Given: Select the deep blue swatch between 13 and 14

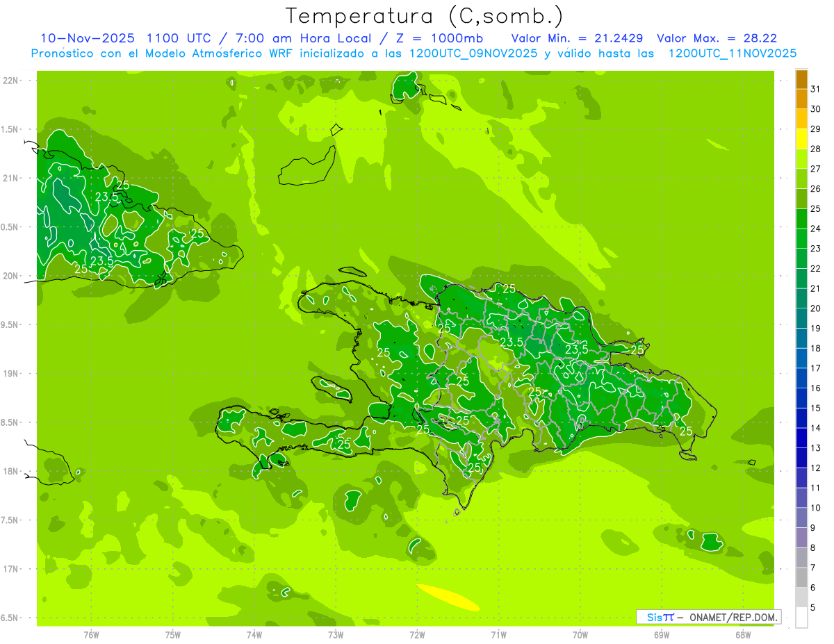Looking at the screenshot, I should 801,438.
